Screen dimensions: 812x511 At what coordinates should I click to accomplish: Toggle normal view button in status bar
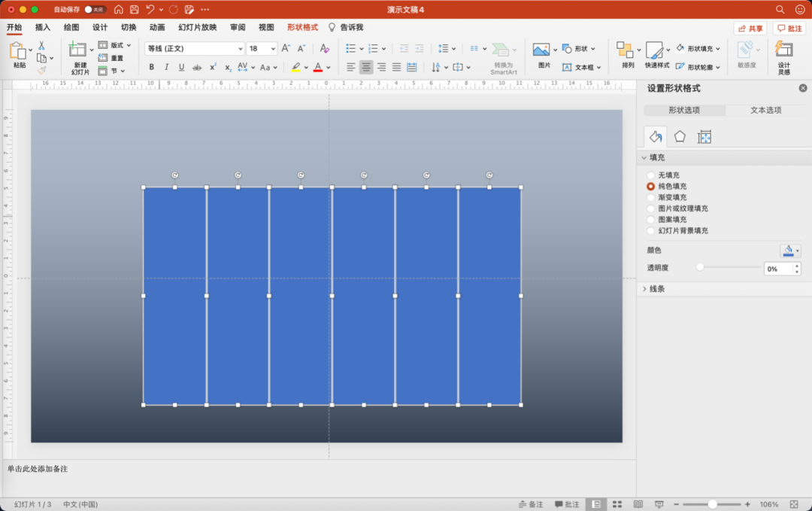pos(596,503)
